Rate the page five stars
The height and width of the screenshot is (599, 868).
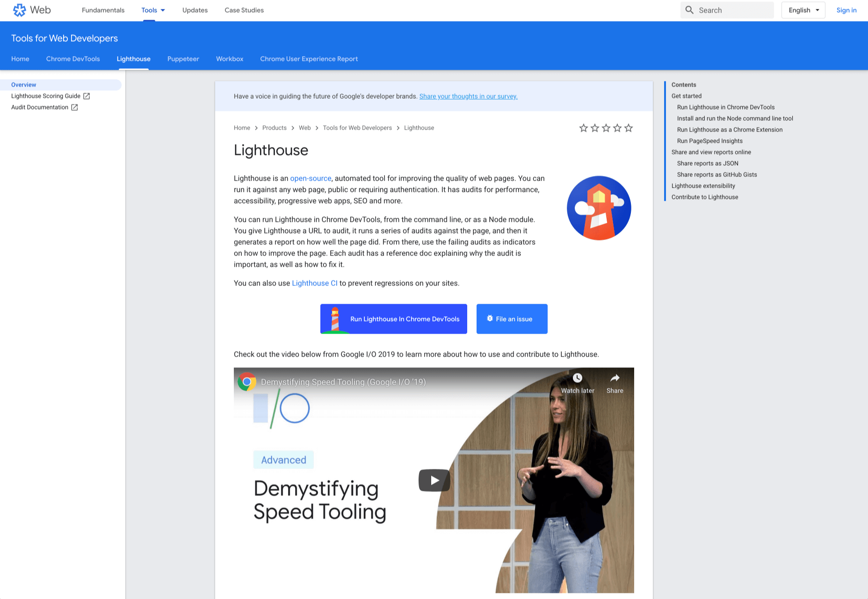tap(629, 128)
